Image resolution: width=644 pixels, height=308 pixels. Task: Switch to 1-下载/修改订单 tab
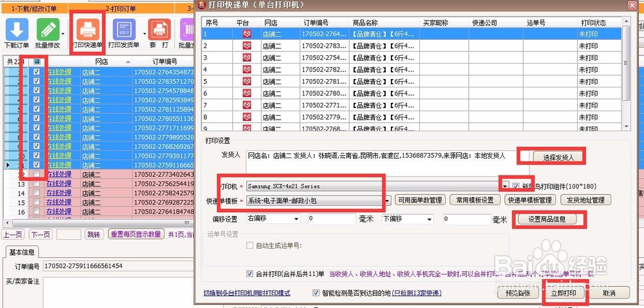click(x=34, y=8)
